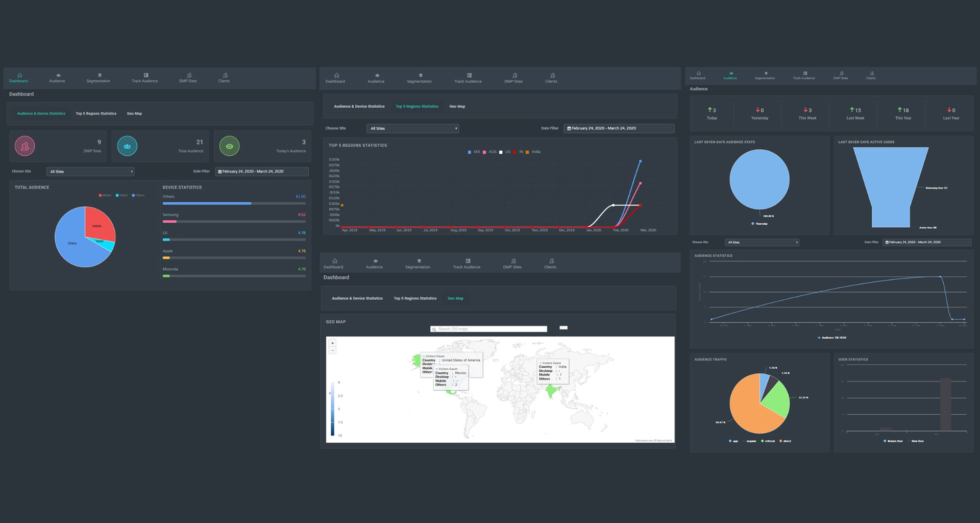Click the highlighted Dashboard home icon in the navbar

[19, 76]
